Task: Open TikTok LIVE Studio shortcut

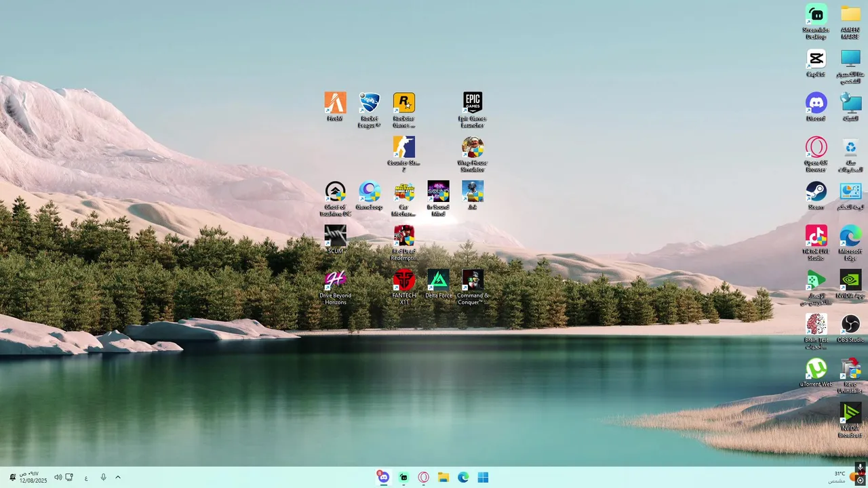Action: pyautogui.click(x=816, y=243)
